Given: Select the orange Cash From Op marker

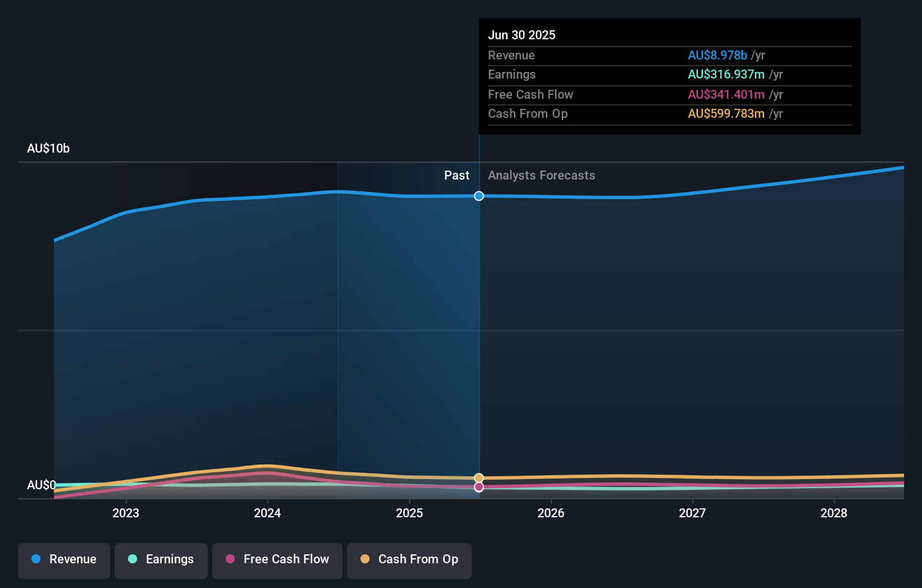Looking at the screenshot, I should coord(478,477).
